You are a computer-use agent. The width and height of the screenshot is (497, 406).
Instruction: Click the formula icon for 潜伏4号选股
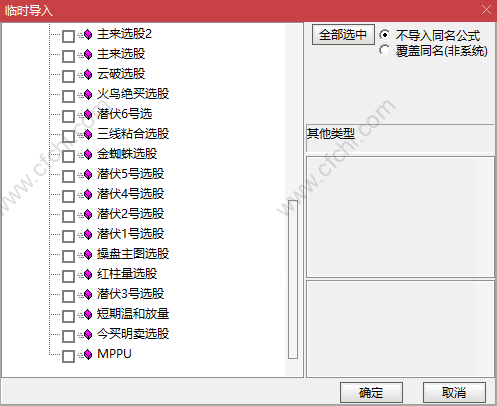click(x=88, y=194)
